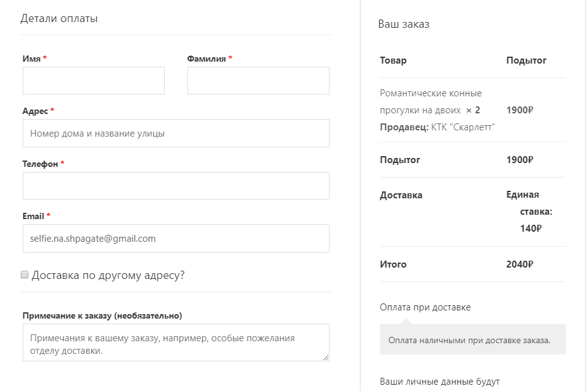Click the 'Ваш заказ' heading
Image resolution: width=588 pixels, height=391 pixels.
[404, 25]
